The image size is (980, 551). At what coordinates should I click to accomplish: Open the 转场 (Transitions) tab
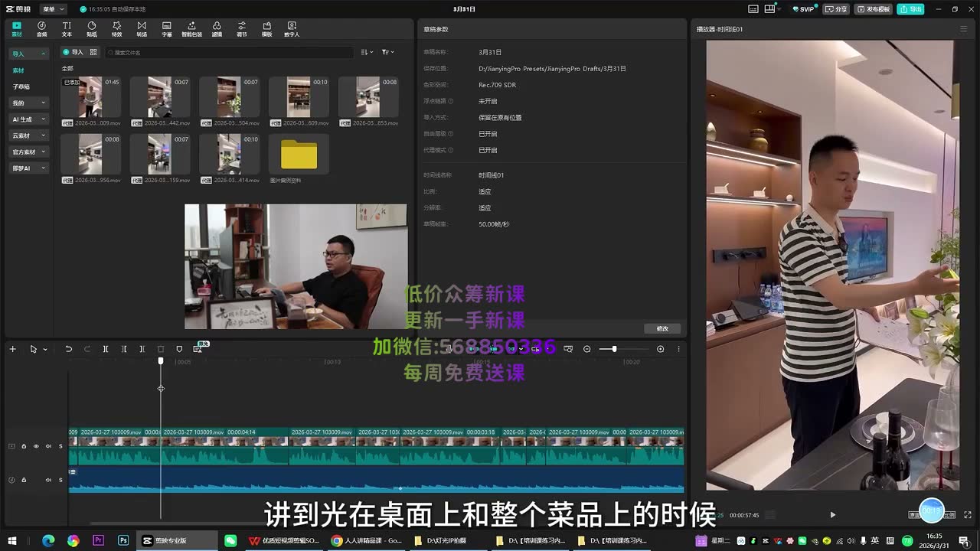click(142, 29)
